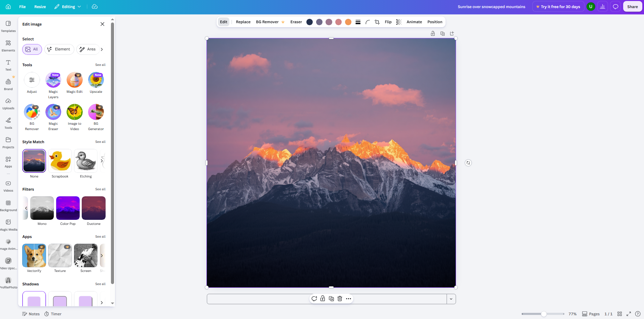The height and width of the screenshot is (319, 644).
Task: Expand the page title dropdown arrow
Action: 451,299
